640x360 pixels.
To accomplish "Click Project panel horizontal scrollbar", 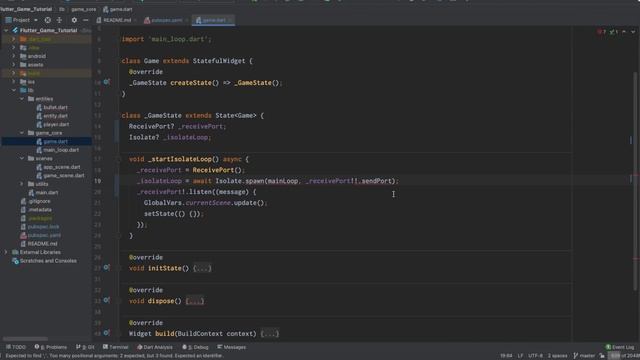I will pos(25,339).
